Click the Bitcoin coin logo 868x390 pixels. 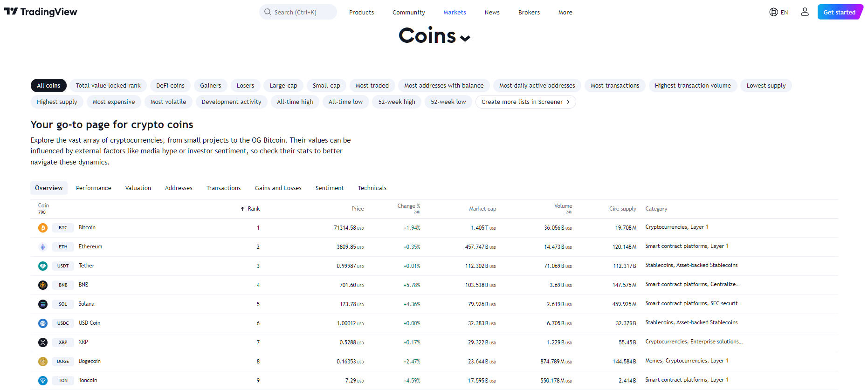(43, 228)
